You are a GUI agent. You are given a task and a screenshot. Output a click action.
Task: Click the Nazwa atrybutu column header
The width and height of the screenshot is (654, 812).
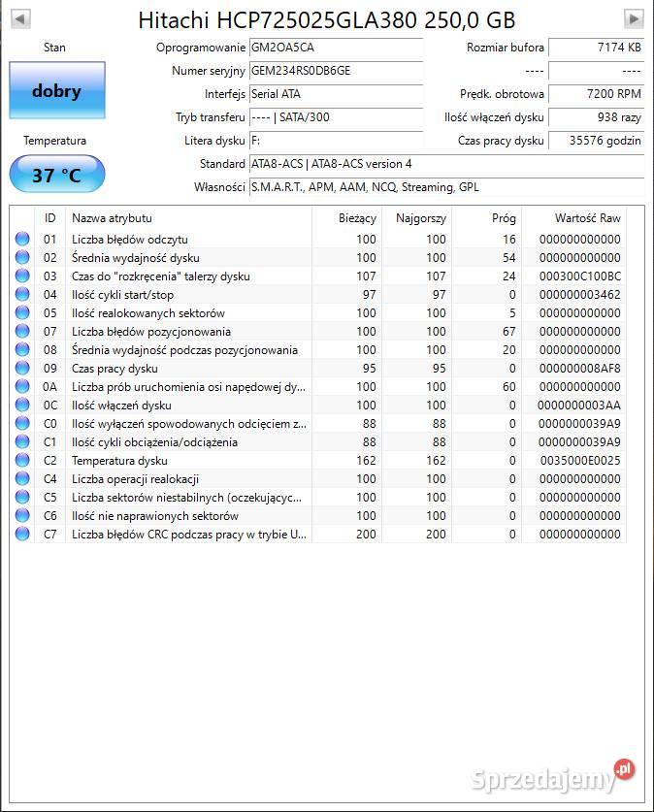188,218
